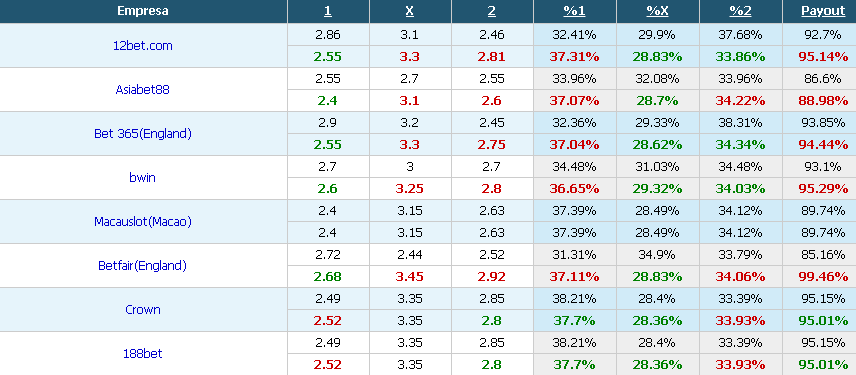The width and height of the screenshot is (856, 375).
Task: Sort by the %2 column header
Action: pos(740,11)
